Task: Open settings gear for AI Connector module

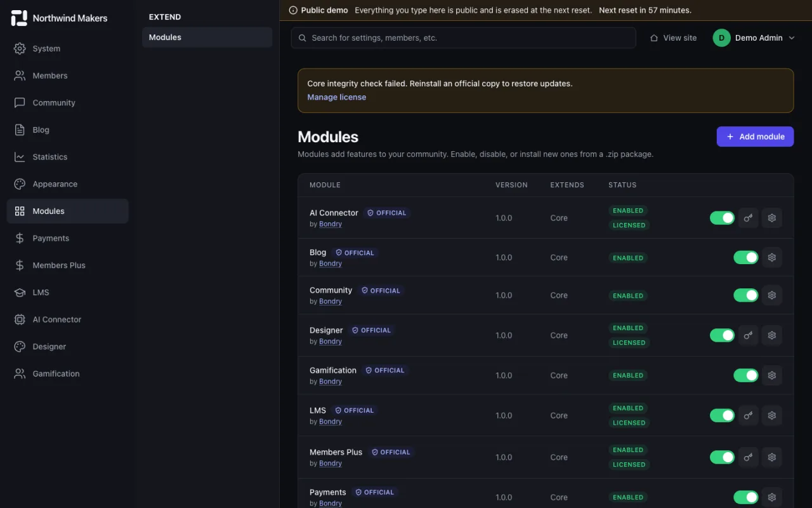Action: 772,218
